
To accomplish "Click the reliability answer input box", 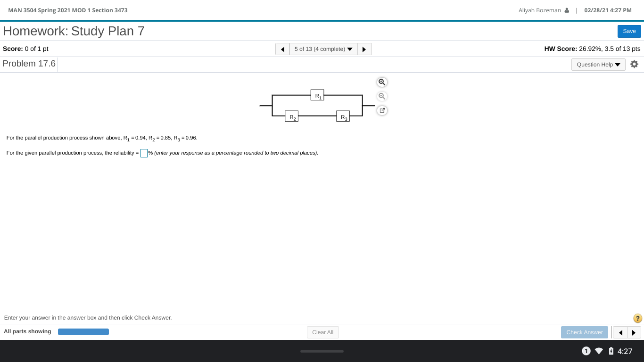I will [144, 153].
